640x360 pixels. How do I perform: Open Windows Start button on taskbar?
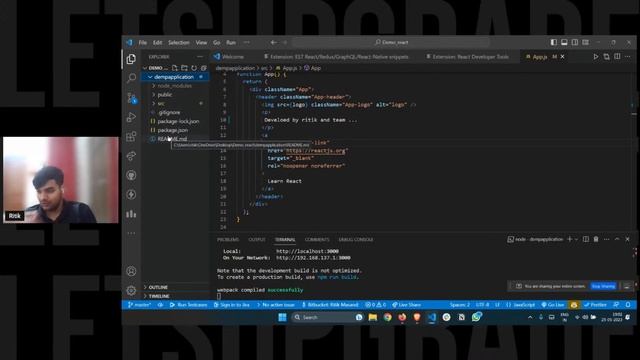(282, 317)
